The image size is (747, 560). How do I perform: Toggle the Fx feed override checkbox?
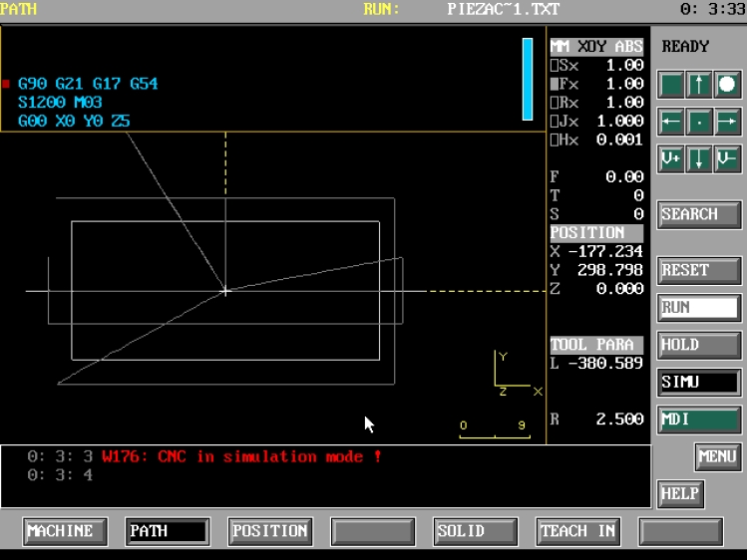tap(556, 85)
